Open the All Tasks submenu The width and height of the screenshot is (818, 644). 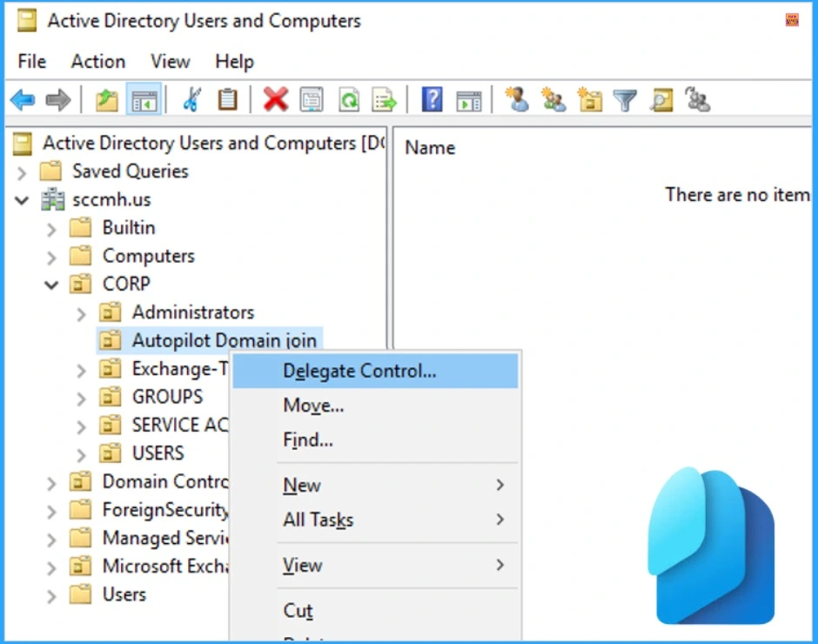tap(375, 520)
